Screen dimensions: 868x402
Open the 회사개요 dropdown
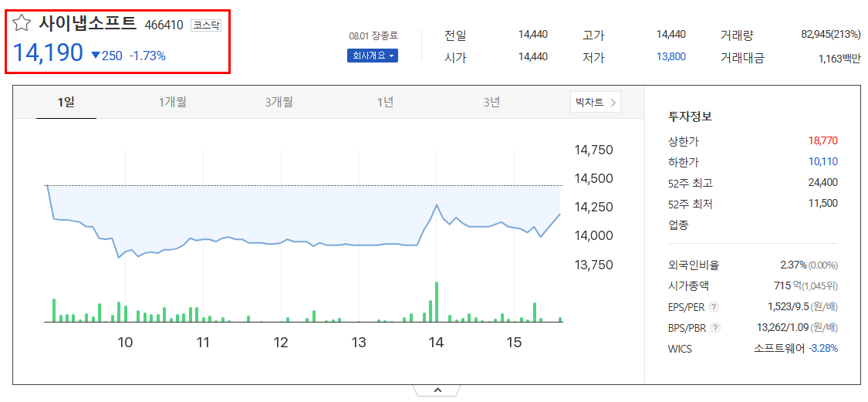(x=373, y=56)
